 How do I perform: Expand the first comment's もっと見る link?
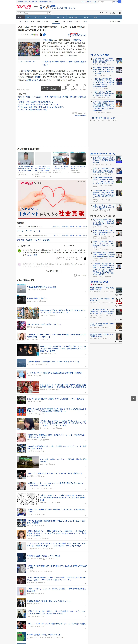pyautogui.click(x=33, y=255)
